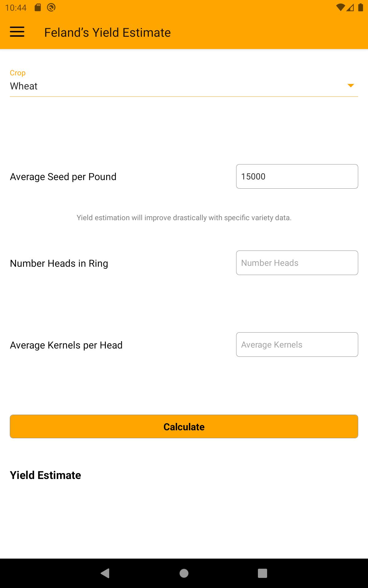Open the hamburger navigation menu
368x588 pixels.
coord(17,32)
